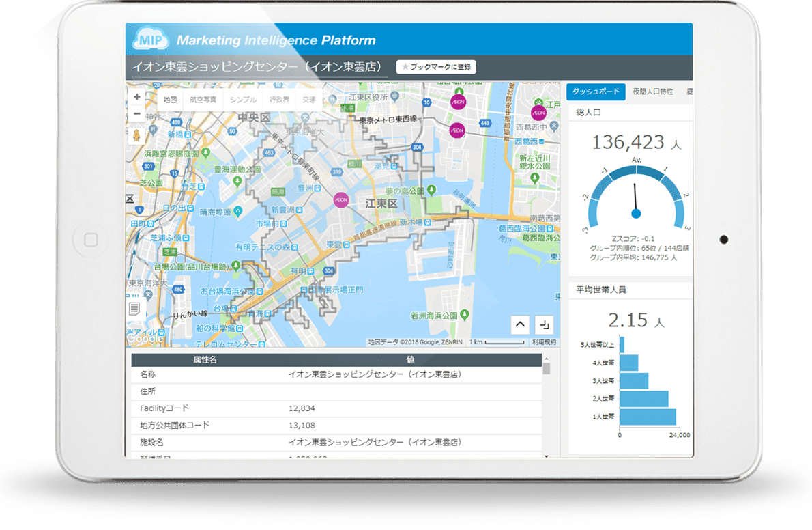Click the 新左近川親水公園 park marker
The width and height of the screenshot is (812, 530).
(534, 178)
